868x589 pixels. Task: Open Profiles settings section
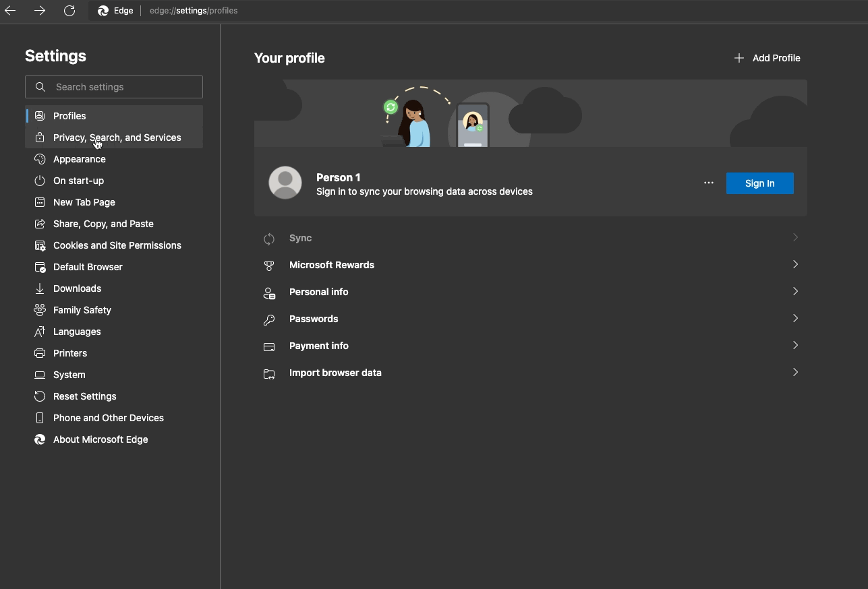tap(114, 116)
